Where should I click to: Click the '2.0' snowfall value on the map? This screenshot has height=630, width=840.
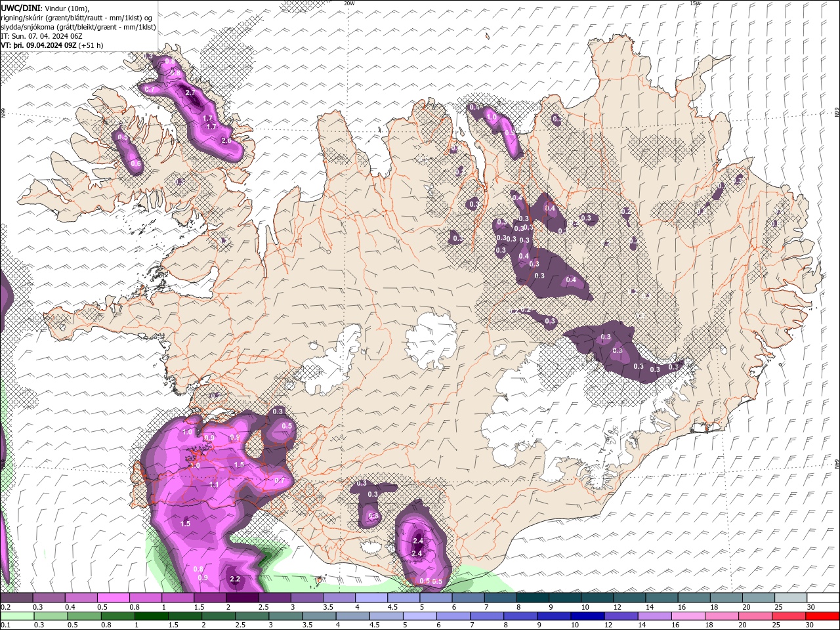click(x=226, y=141)
